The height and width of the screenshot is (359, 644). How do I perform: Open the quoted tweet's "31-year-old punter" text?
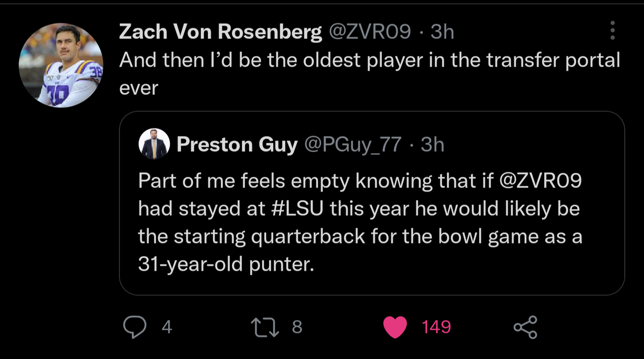coord(226,264)
